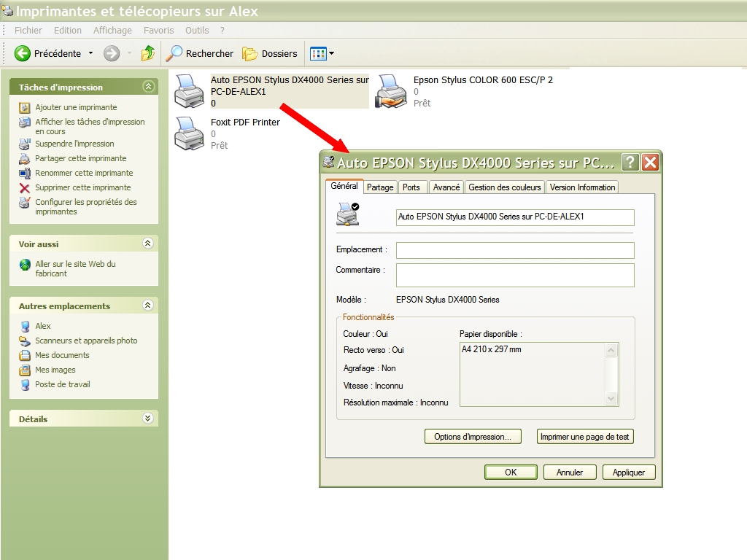The width and height of the screenshot is (747, 560).
Task: Click the globe icon for manufacturer website
Action: point(25,264)
